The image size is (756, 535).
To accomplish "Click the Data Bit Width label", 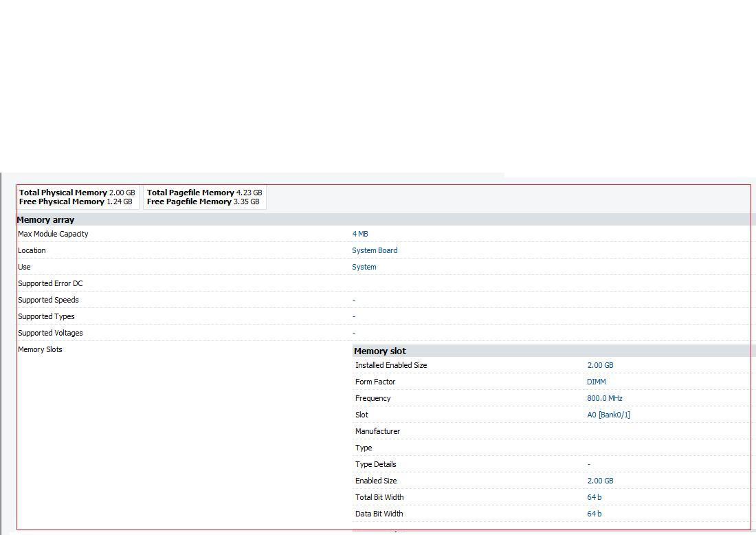I will coord(379,514).
